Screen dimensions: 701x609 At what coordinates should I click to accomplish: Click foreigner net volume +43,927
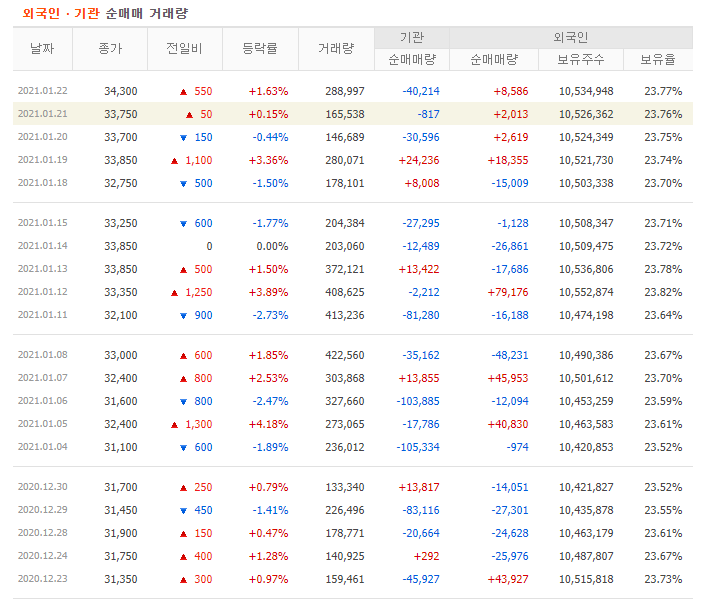(508, 579)
